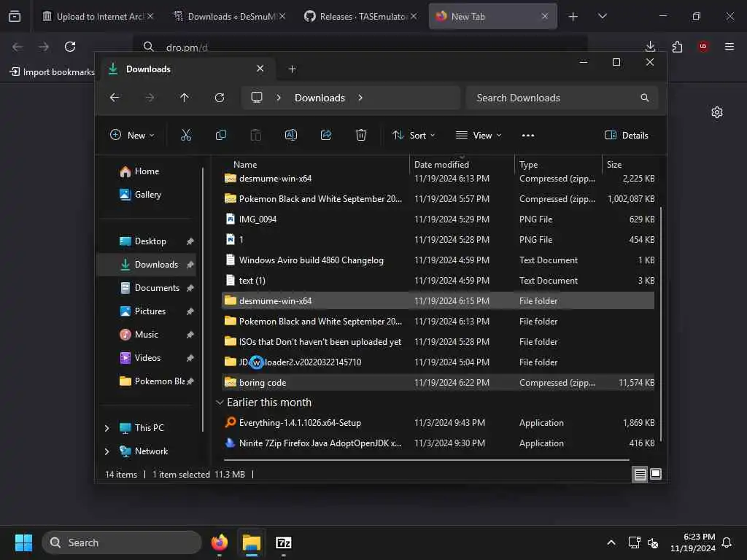The image size is (747, 560).
Task: Expand This PC in navigation pane
Action: point(107,428)
